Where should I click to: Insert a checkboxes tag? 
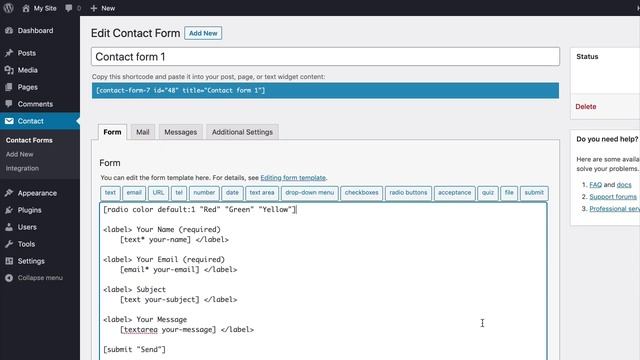(361, 193)
